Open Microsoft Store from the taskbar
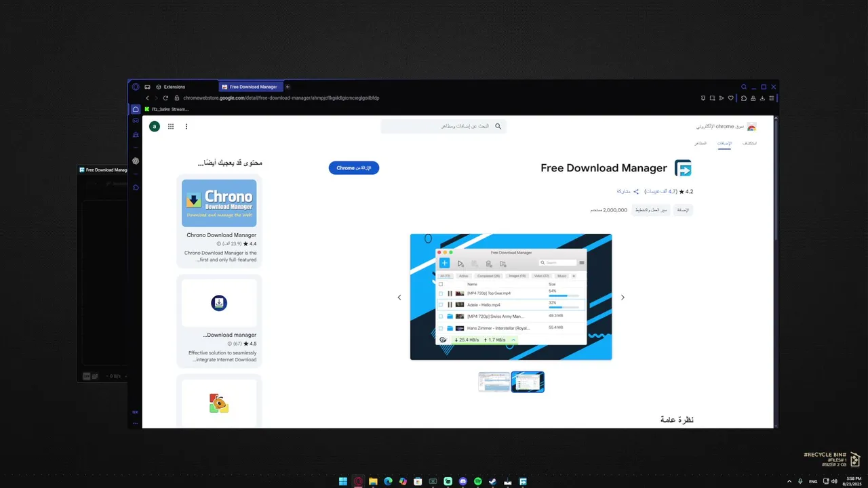868x488 pixels. pos(418,481)
